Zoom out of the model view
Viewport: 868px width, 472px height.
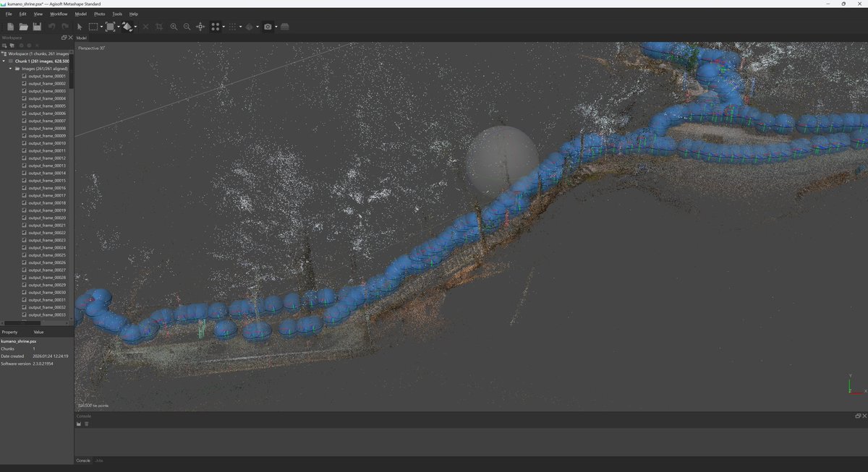tap(187, 27)
